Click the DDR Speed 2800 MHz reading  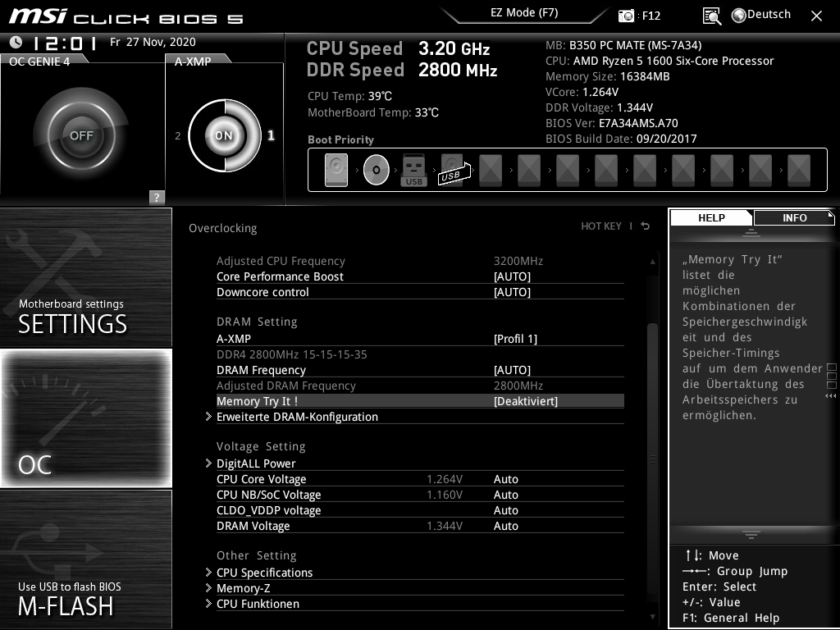[402, 71]
